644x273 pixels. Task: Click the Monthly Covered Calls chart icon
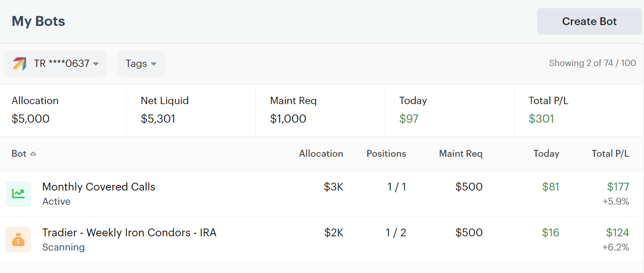pos(18,194)
